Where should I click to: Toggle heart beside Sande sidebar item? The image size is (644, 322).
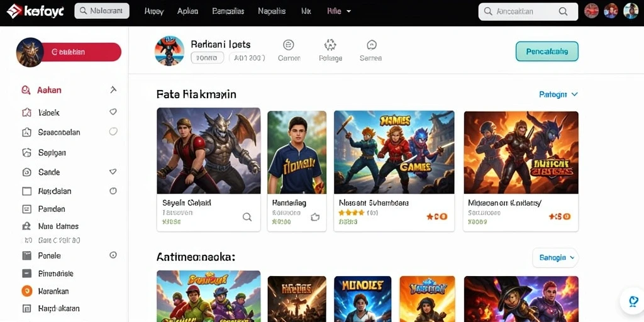pos(113,172)
